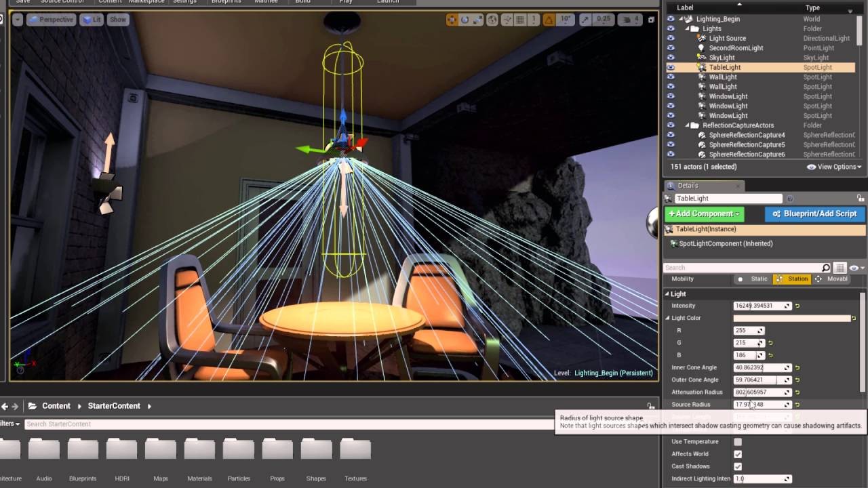Open rotation snap angle 10° dropdown
The width and height of the screenshot is (868, 488).
pyautogui.click(x=565, y=20)
